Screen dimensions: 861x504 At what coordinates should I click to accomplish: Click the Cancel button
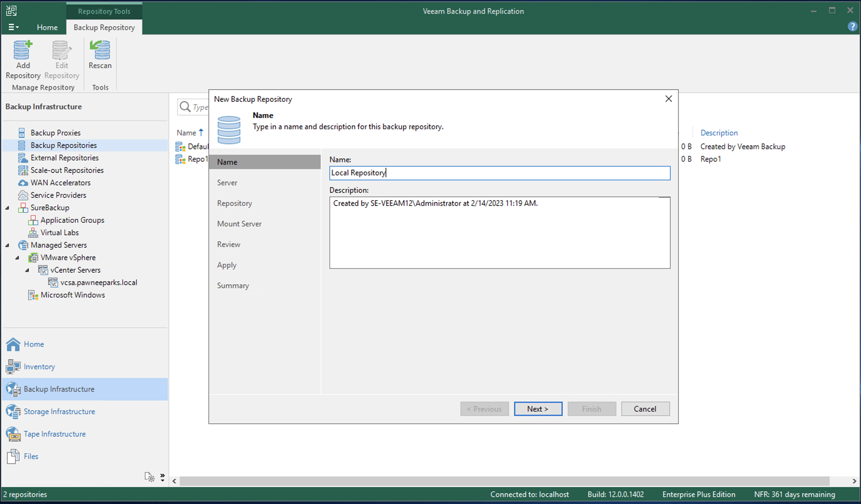pyautogui.click(x=645, y=409)
